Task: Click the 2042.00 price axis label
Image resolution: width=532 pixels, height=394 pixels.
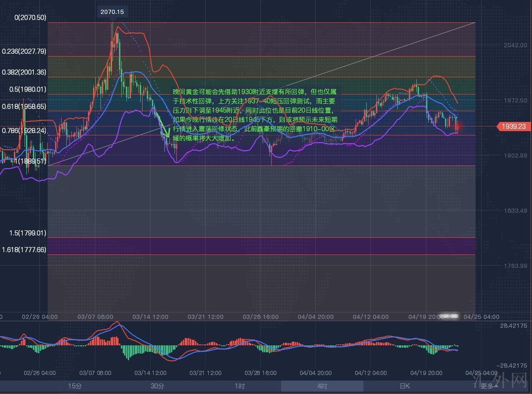Action: tap(515, 45)
